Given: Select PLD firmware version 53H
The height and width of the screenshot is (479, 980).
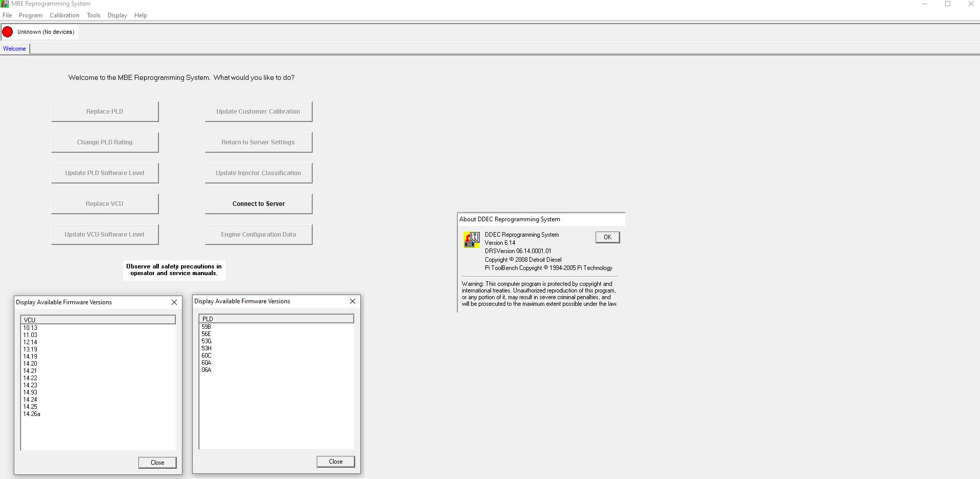Looking at the screenshot, I should [207, 348].
